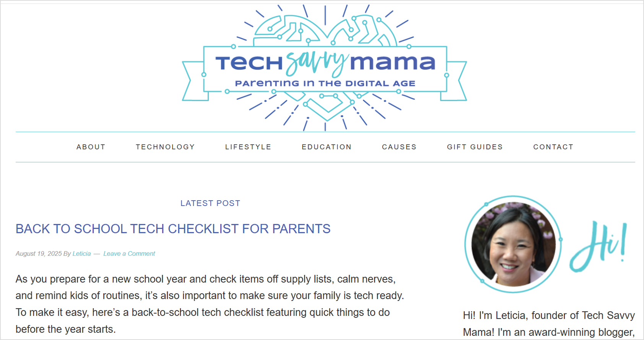
Task: Click the Leticia author link
Action: tap(82, 253)
